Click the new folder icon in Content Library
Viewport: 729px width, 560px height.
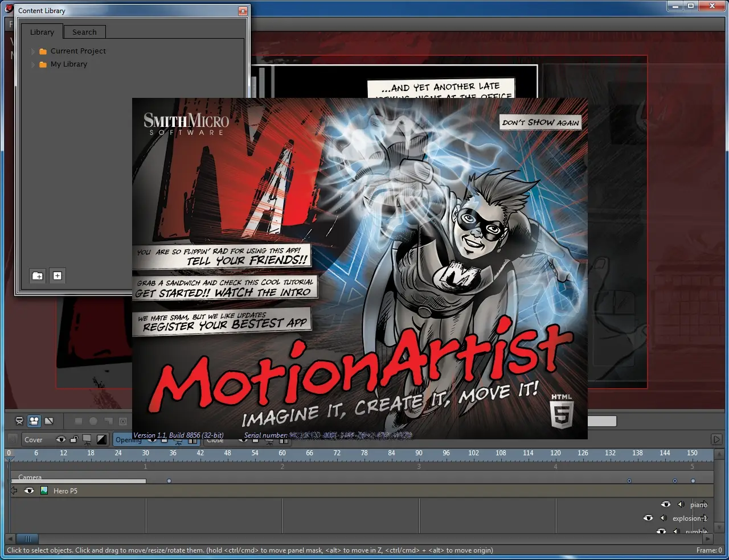pos(38,276)
